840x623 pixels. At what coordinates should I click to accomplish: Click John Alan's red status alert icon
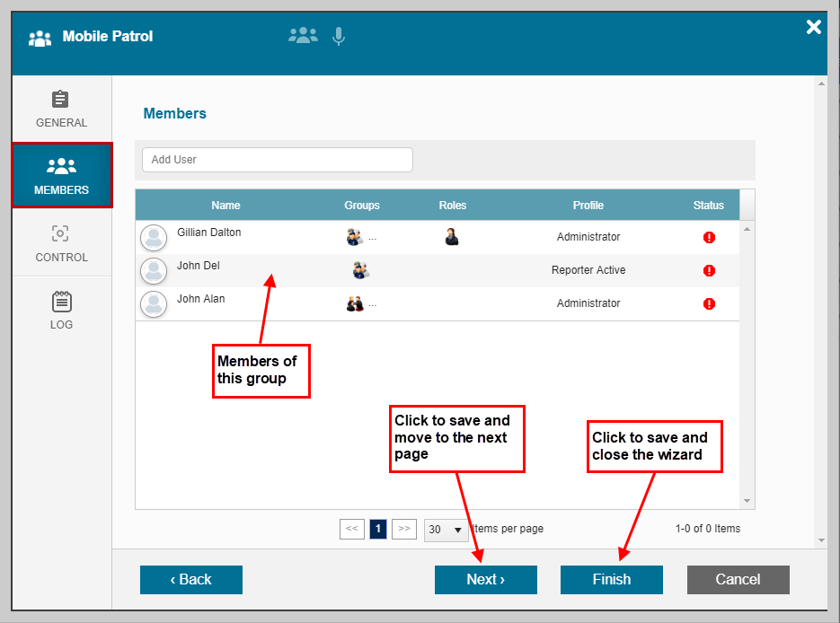pos(709,303)
